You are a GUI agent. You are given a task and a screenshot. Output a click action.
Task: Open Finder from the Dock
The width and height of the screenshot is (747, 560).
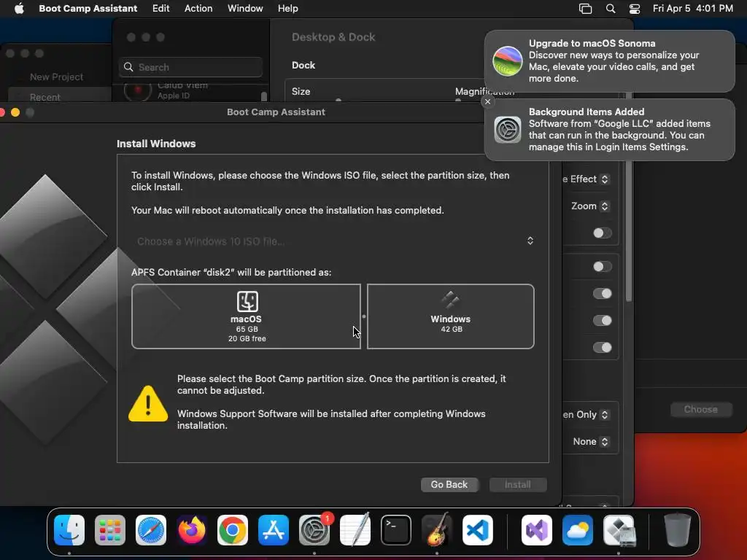[x=69, y=530]
